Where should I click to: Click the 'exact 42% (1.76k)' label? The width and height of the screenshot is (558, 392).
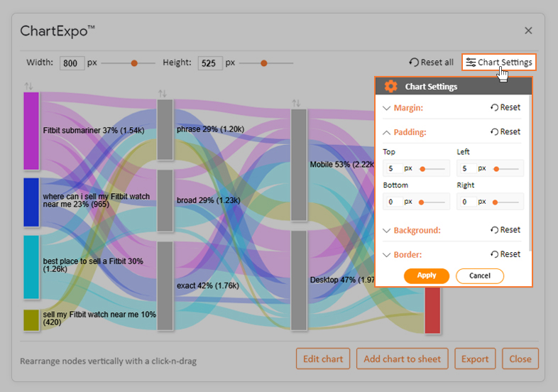click(208, 285)
